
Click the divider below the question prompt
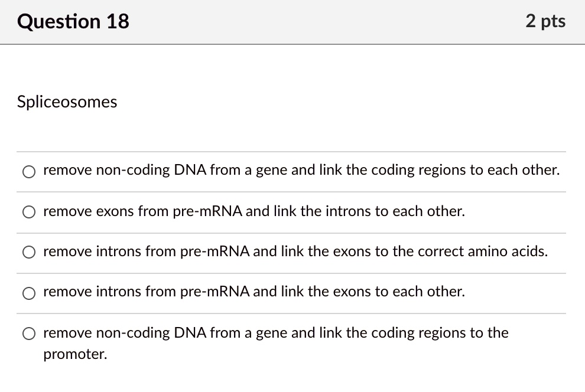[292, 152]
